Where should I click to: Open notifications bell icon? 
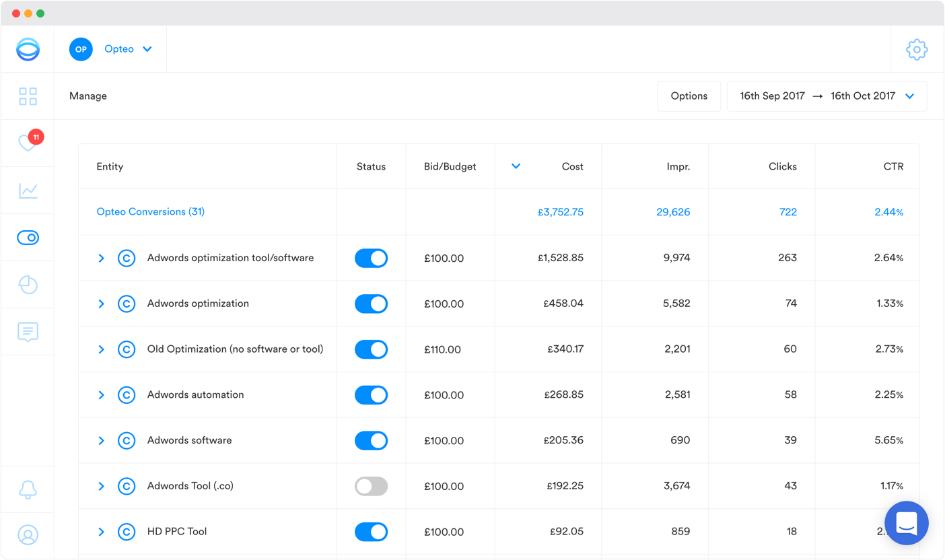pyautogui.click(x=28, y=490)
